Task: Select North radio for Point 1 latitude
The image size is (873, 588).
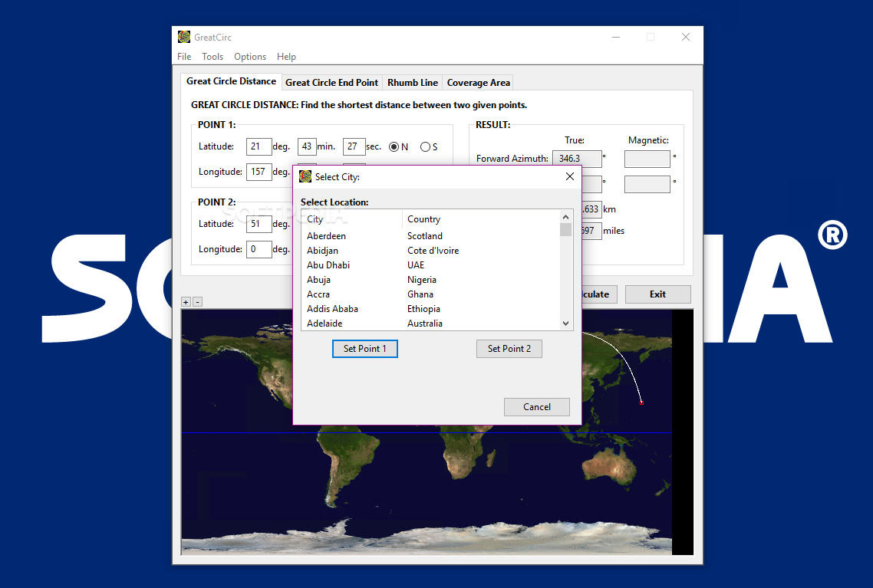Action: pyautogui.click(x=394, y=147)
